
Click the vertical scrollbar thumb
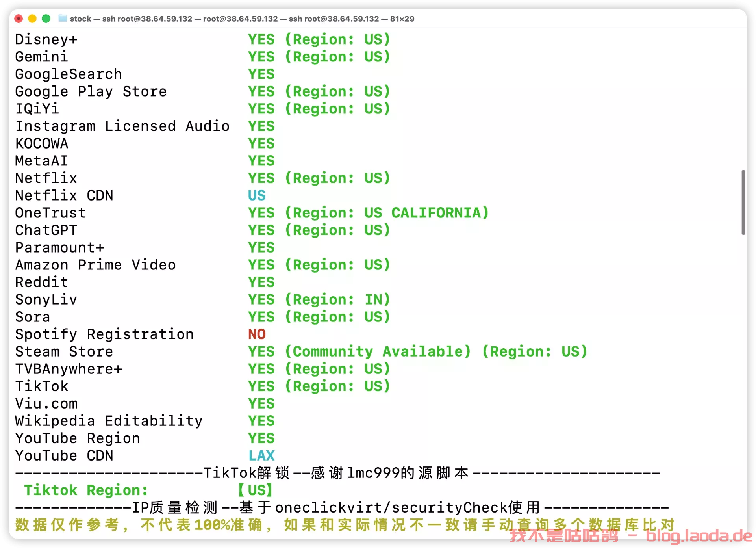pyautogui.click(x=743, y=202)
